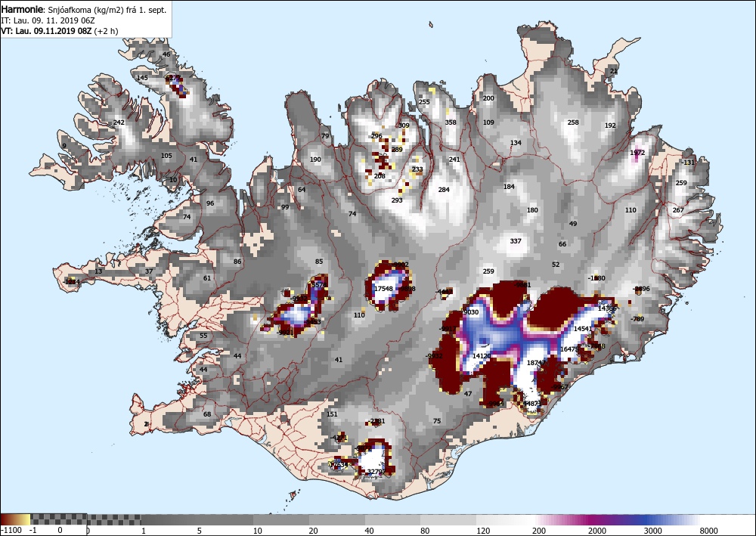Click the legend label 80
Screen dimensions: 756x536
(x=425, y=531)
